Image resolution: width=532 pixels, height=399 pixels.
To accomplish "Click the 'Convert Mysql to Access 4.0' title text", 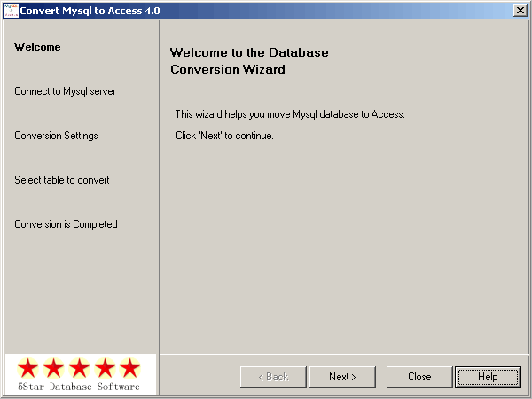I will tap(90, 11).
